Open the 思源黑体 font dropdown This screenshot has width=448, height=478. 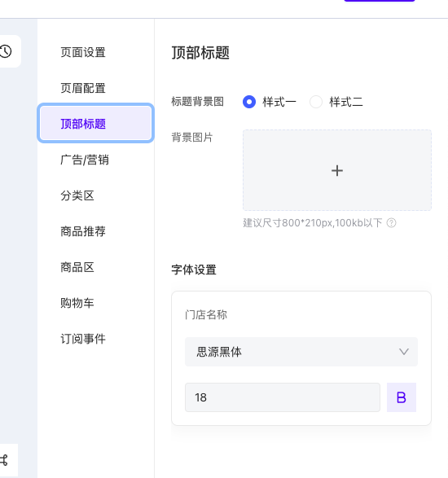301,352
